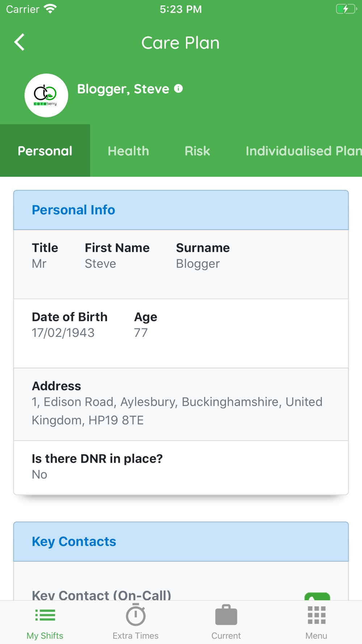Tap the client name Blogger, Steve
The image size is (362, 644).
tap(123, 89)
